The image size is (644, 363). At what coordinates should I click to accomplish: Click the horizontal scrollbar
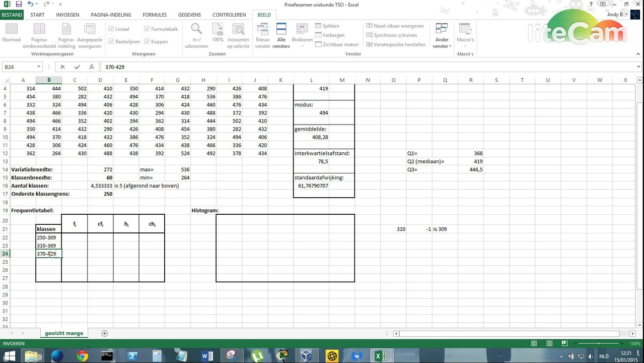510,333
